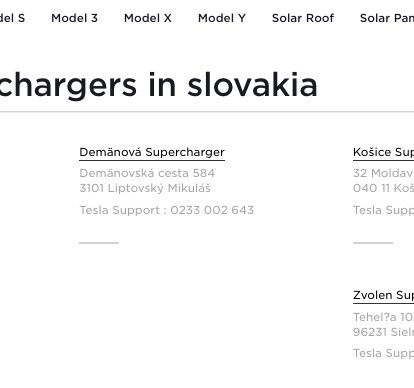414x388 pixels.
Task: Go to the Model Y page
Action: tap(222, 18)
